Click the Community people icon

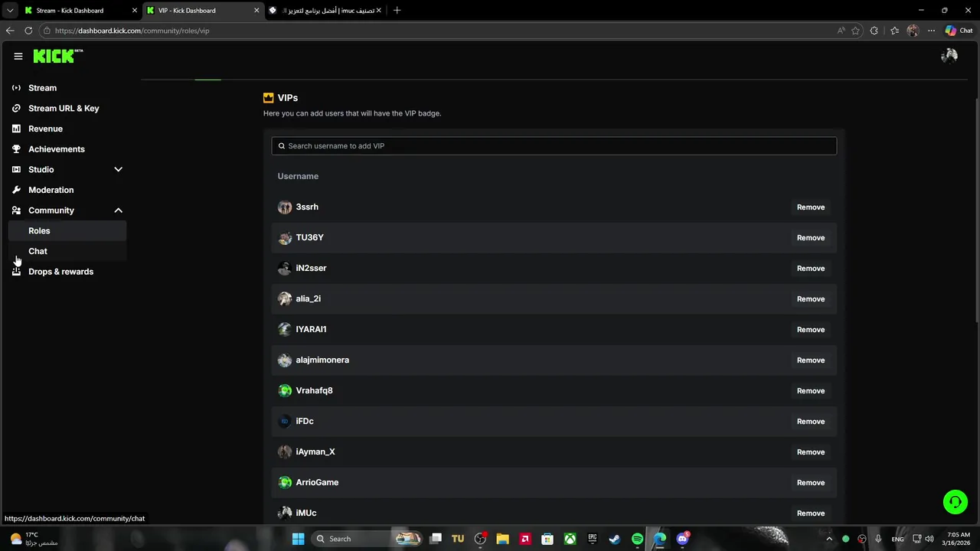16,210
